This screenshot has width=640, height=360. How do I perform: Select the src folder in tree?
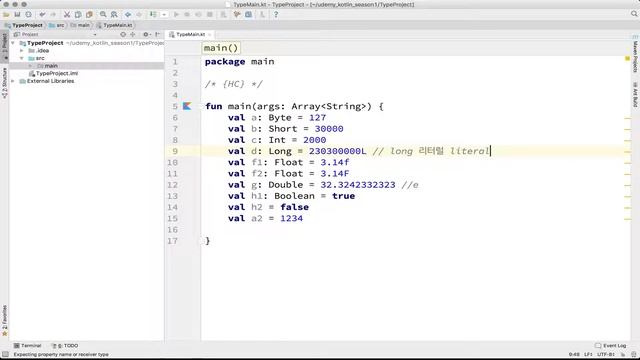36,58
